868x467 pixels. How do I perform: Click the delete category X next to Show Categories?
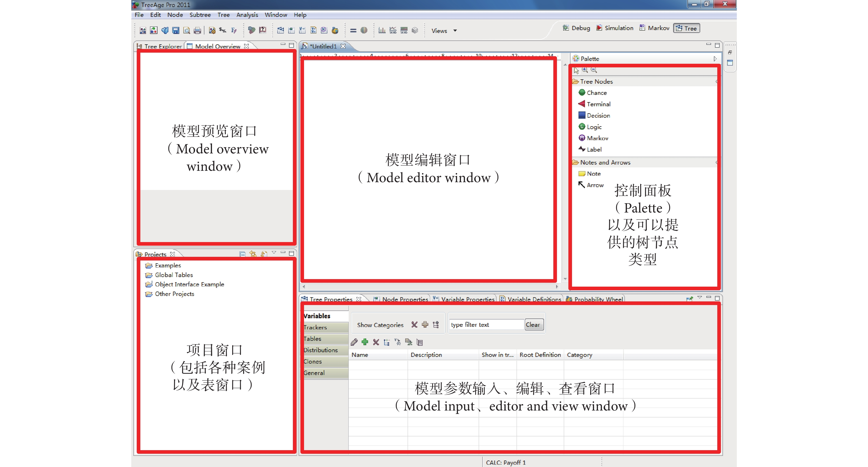[415, 324]
